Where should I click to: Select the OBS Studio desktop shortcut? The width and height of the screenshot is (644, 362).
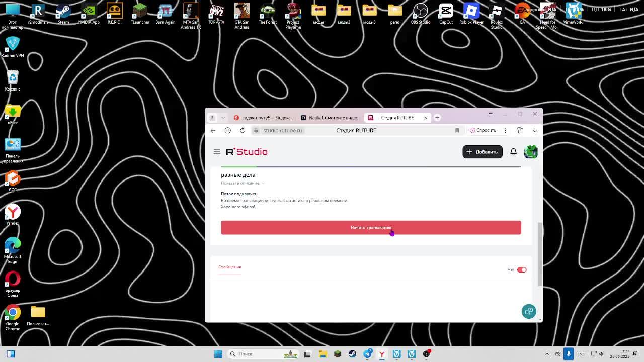pos(420,14)
